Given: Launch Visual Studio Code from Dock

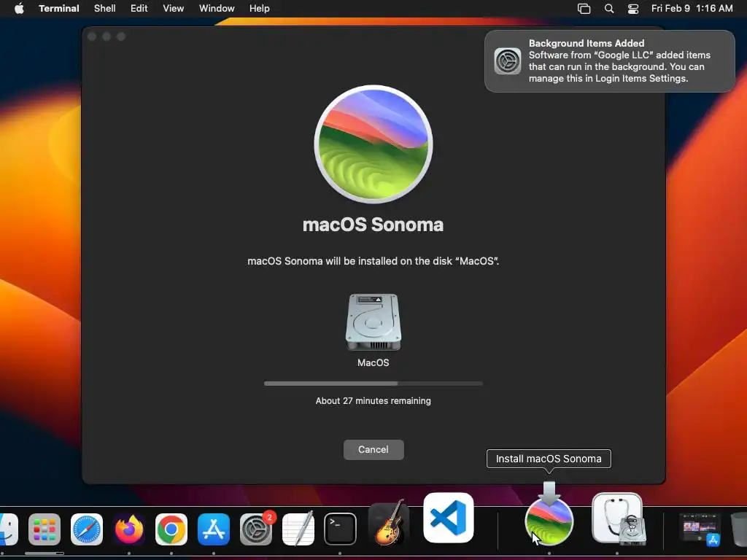Looking at the screenshot, I should coord(449,518).
